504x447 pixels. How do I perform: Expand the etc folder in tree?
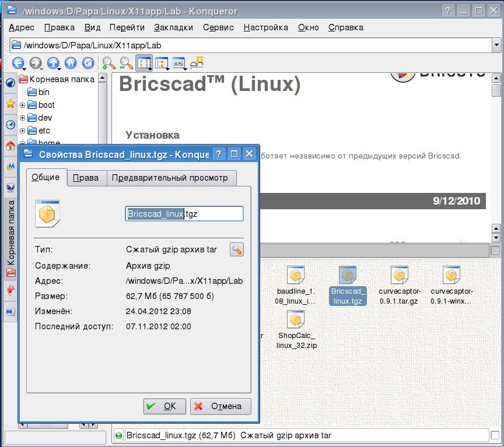pos(22,131)
